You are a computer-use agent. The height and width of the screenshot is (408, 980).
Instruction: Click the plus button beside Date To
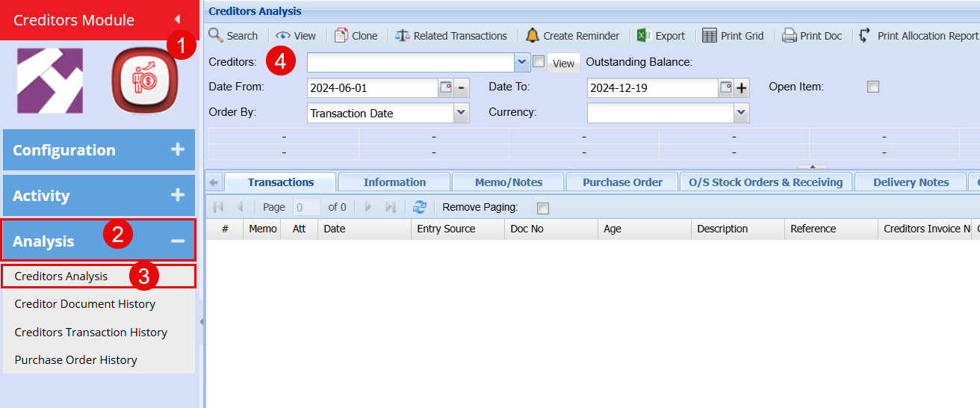(742, 87)
